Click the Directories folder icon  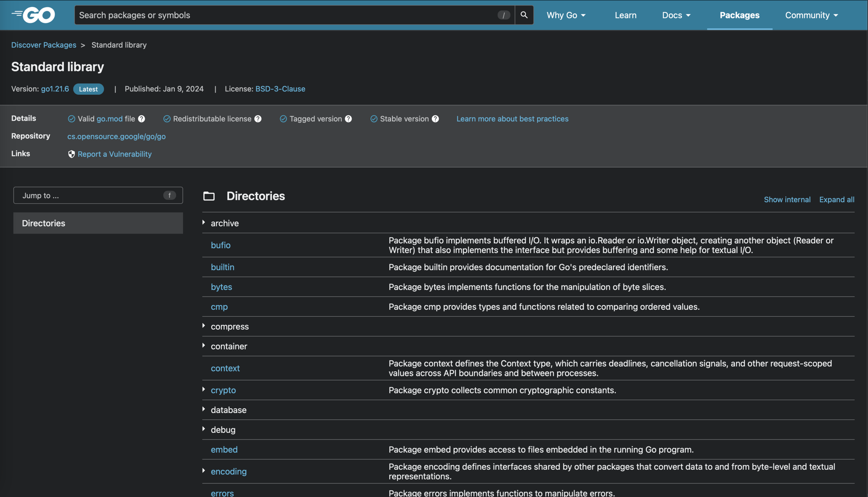pos(209,196)
